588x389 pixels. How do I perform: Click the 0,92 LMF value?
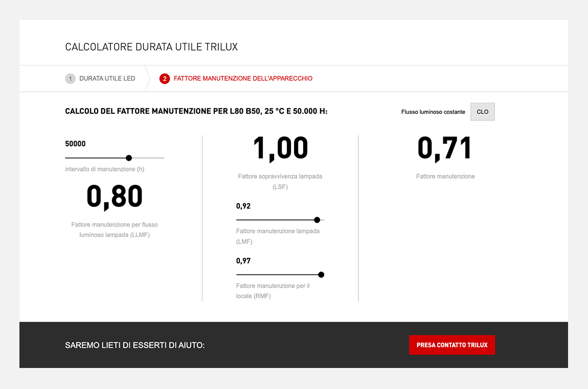point(243,206)
